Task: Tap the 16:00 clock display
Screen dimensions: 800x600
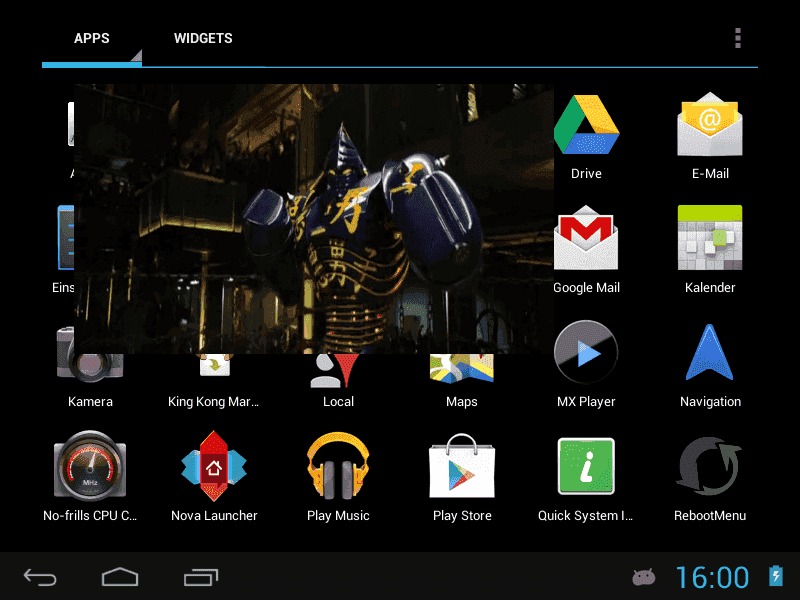Action: click(712, 577)
